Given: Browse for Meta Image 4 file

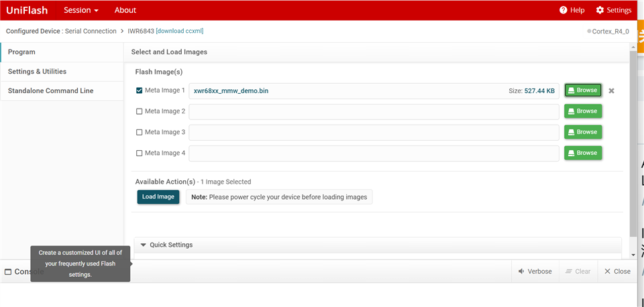Looking at the screenshot, I should pyautogui.click(x=583, y=153).
